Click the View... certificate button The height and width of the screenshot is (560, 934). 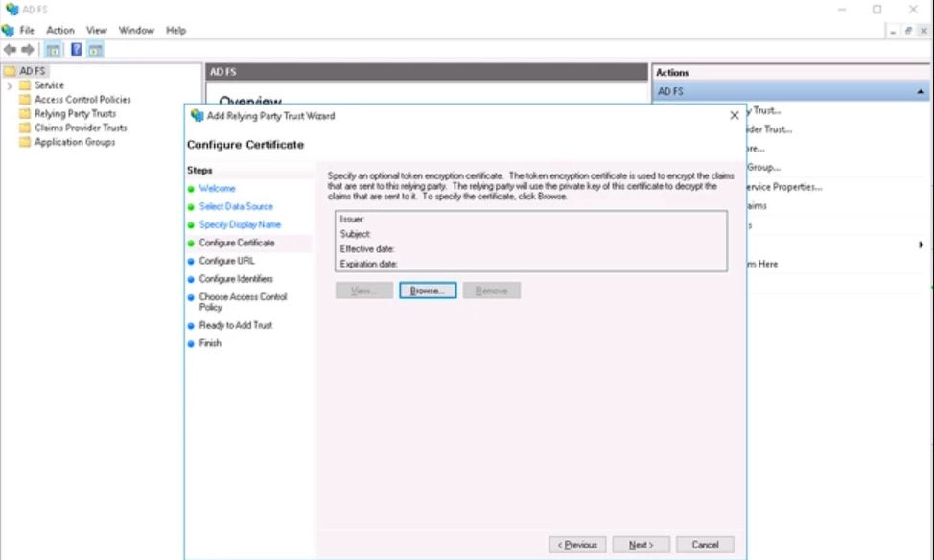point(364,291)
